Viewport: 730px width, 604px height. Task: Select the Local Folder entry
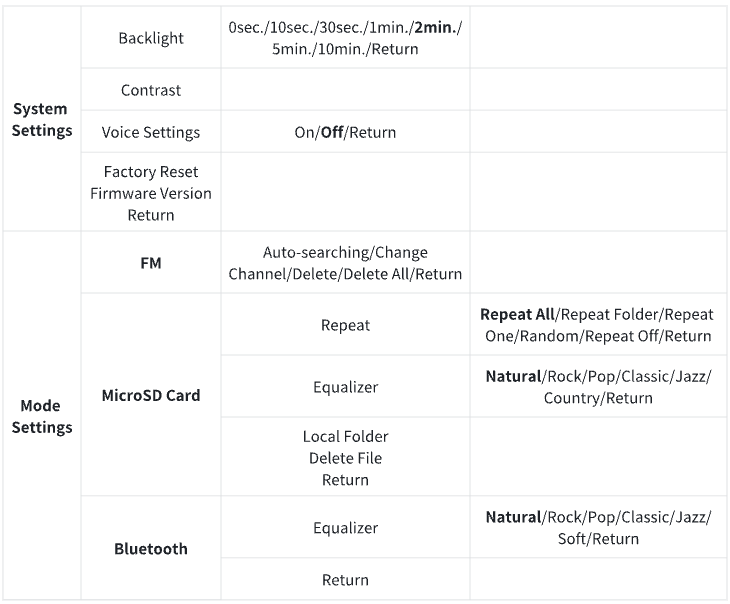click(345, 436)
